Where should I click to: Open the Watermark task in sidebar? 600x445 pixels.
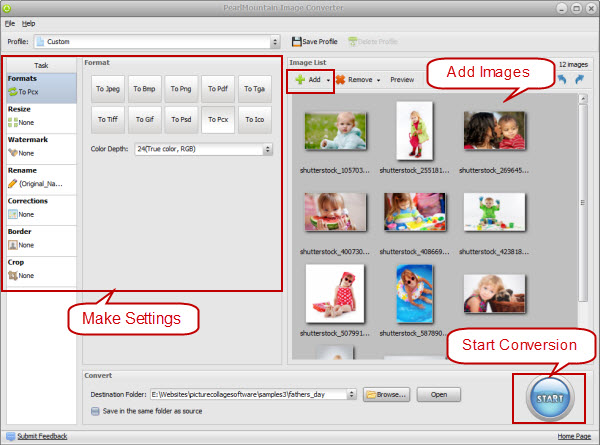click(x=41, y=149)
